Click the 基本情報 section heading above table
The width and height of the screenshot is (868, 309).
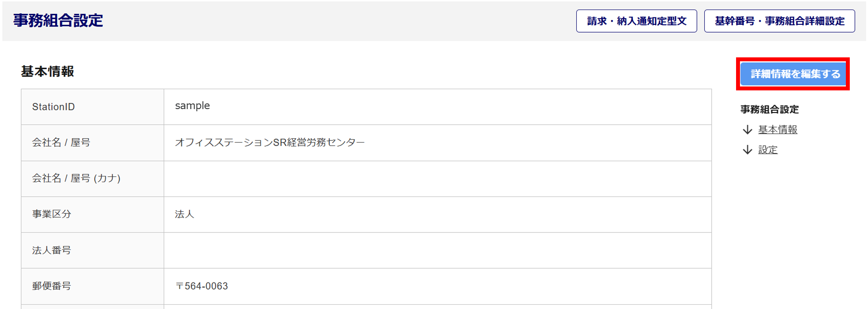point(48,71)
